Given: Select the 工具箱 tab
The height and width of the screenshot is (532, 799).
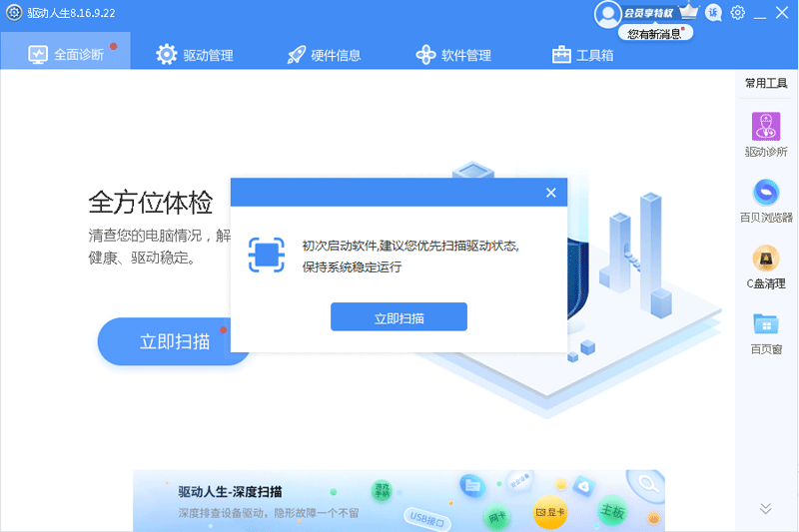Looking at the screenshot, I should 582,55.
